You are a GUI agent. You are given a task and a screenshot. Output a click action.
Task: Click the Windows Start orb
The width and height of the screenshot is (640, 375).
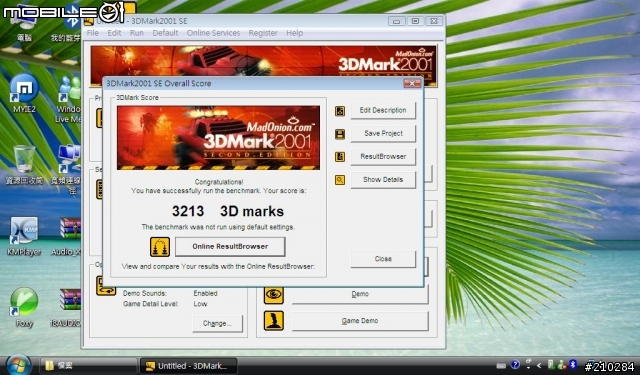pyautogui.click(x=18, y=365)
